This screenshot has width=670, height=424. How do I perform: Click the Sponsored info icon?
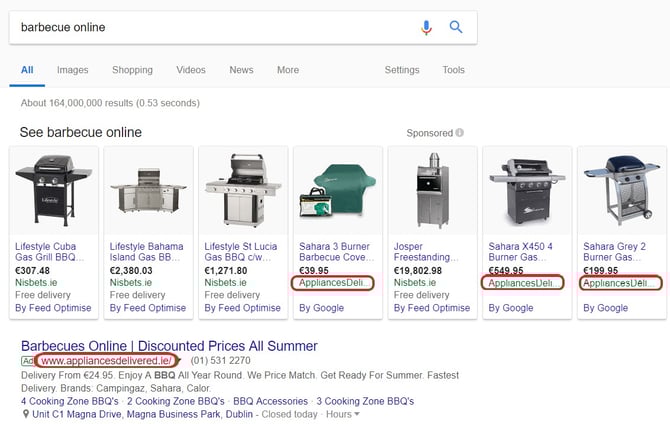(x=460, y=133)
